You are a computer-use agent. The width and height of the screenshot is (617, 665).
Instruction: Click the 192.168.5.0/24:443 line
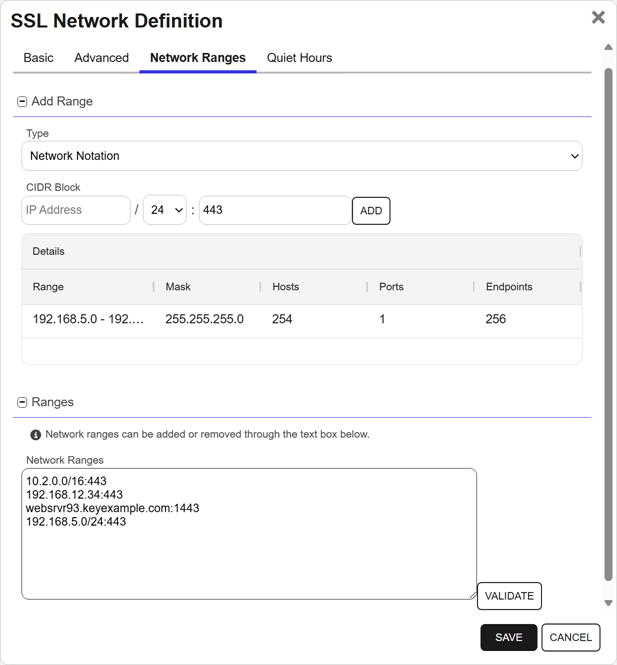point(76,522)
